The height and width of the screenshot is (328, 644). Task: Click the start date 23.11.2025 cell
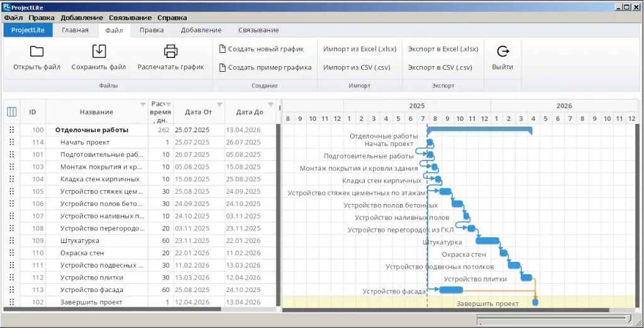click(192, 241)
